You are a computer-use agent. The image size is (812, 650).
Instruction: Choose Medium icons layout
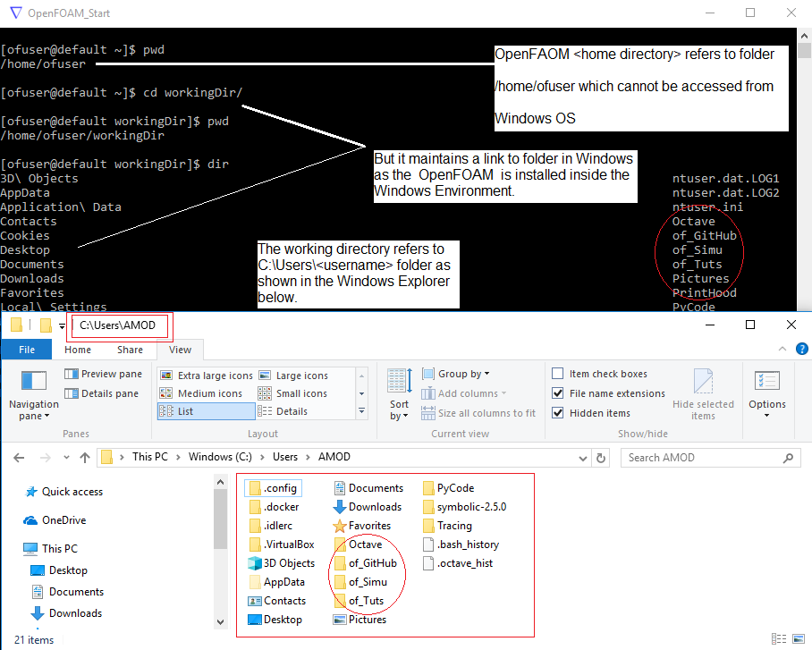click(x=201, y=393)
